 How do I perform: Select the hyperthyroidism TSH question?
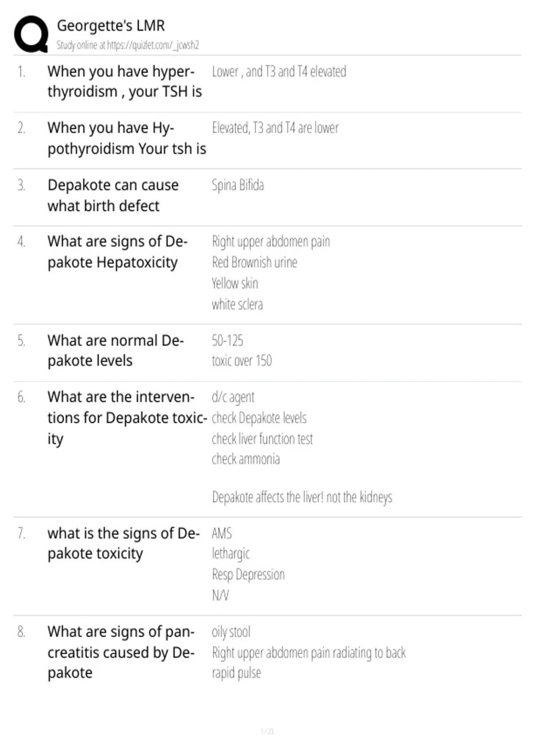click(x=125, y=81)
